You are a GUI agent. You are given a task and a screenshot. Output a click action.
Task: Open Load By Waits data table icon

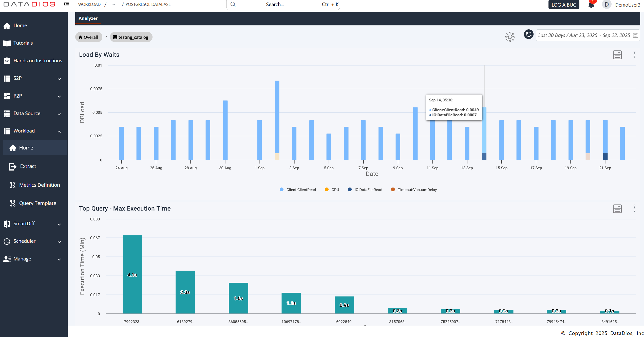pos(617,55)
